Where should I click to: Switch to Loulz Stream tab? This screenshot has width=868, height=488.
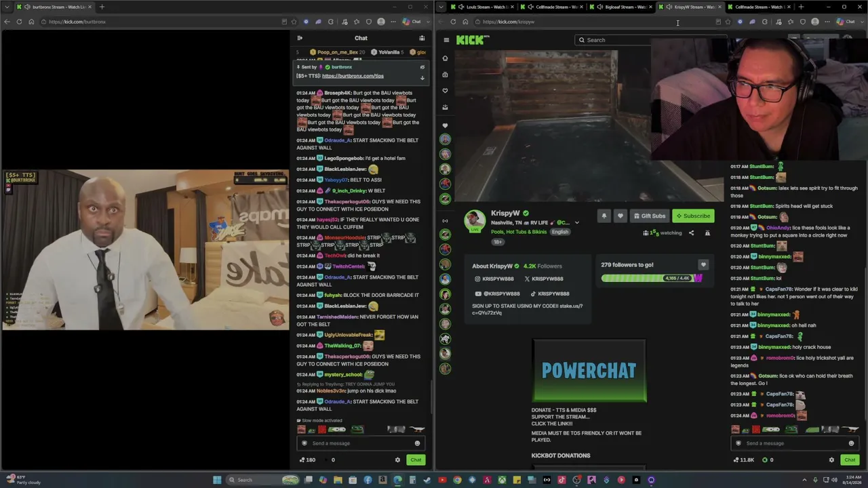[481, 7]
